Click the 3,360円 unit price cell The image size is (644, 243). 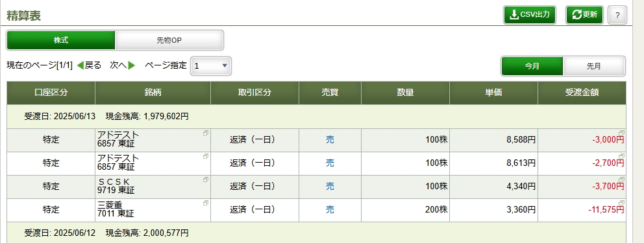493,210
